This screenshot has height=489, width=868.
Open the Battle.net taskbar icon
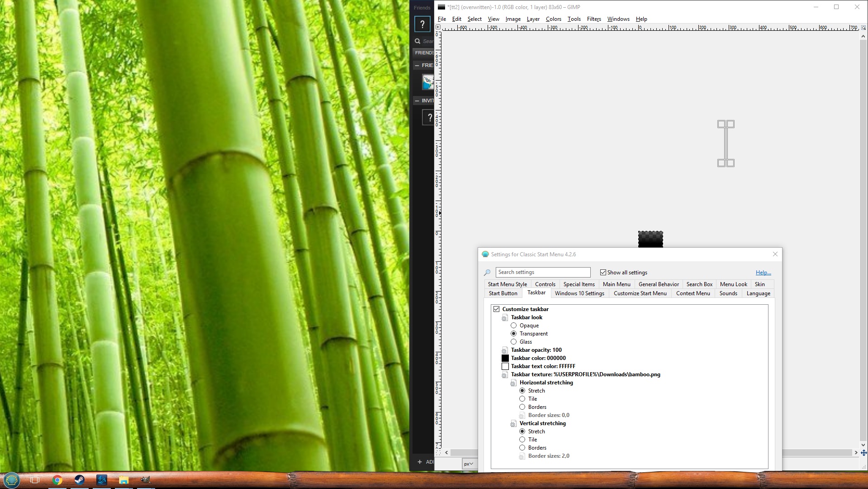[101, 480]
